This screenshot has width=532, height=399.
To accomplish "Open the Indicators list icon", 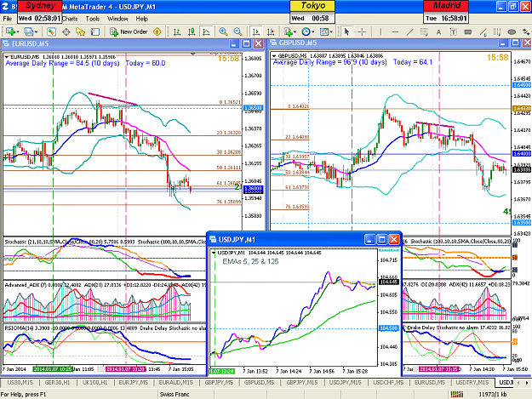I will [289, 31].
